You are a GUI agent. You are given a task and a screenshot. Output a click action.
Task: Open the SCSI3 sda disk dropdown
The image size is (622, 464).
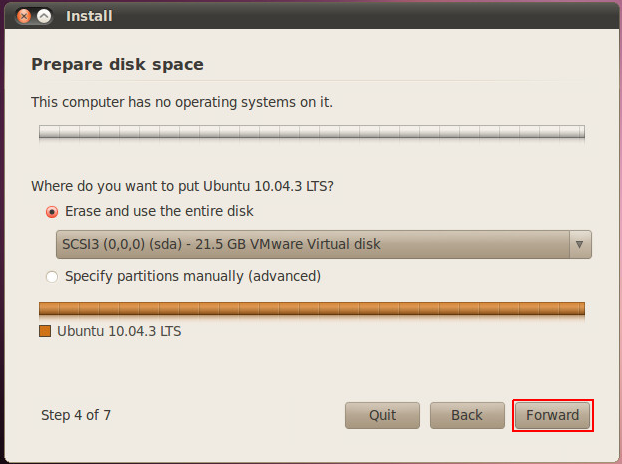click(x=324, y=244)
